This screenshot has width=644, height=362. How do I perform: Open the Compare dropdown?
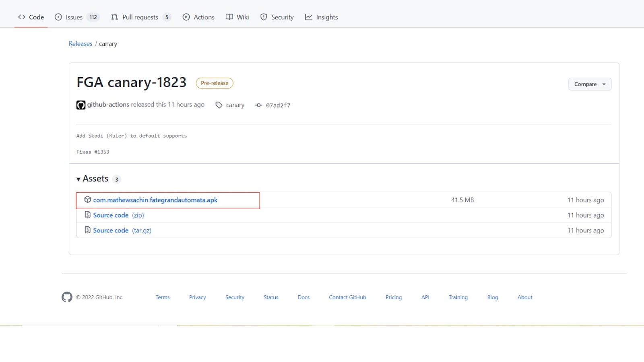pyautogui.click(x=590, y=84)
